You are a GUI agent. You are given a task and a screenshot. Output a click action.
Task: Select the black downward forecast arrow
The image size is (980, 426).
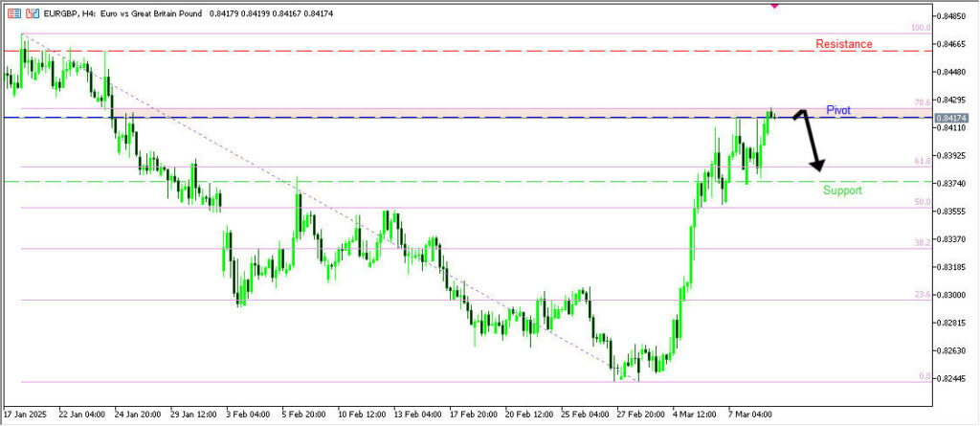tap(813, 144)
